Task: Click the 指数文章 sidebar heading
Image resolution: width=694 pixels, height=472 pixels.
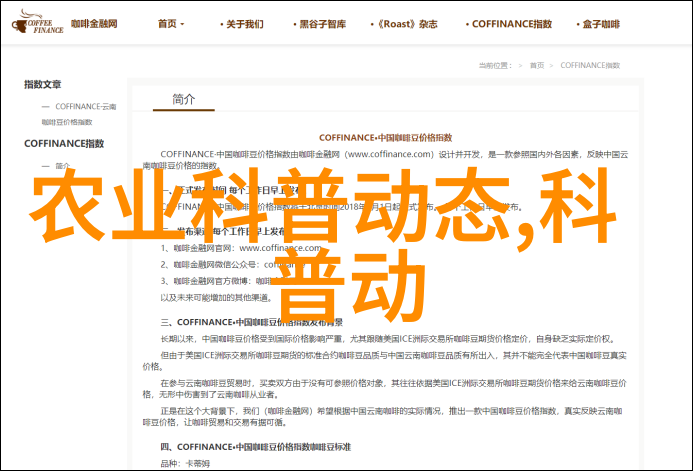Action: pyautogui.click(x=42, y=84)
